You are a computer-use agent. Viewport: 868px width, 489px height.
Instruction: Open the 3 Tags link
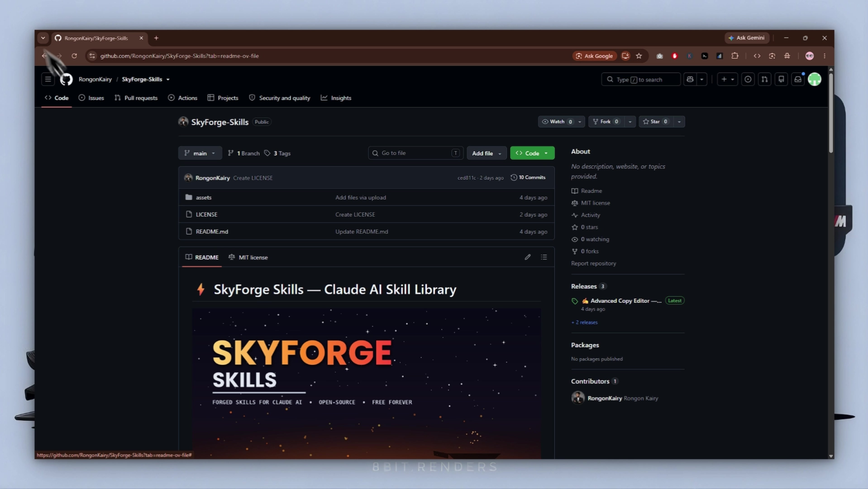click(x=277, y=153)
